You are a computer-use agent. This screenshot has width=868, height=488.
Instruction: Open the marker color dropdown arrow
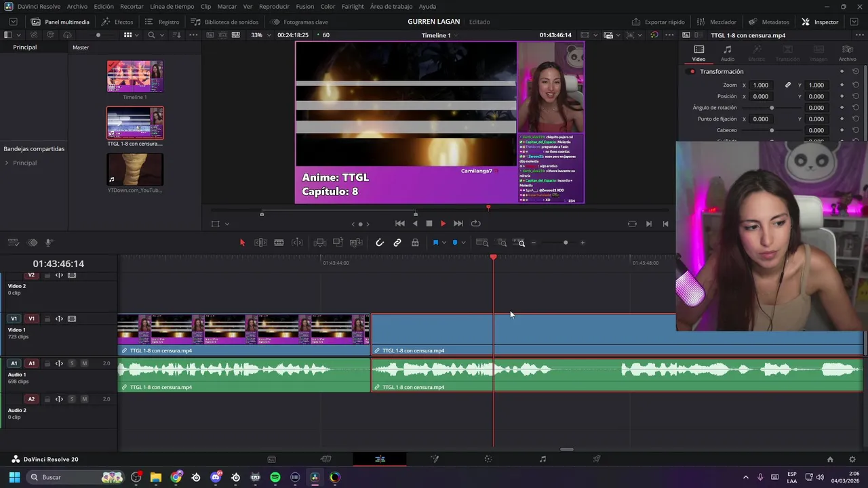[x=464, y=243]
